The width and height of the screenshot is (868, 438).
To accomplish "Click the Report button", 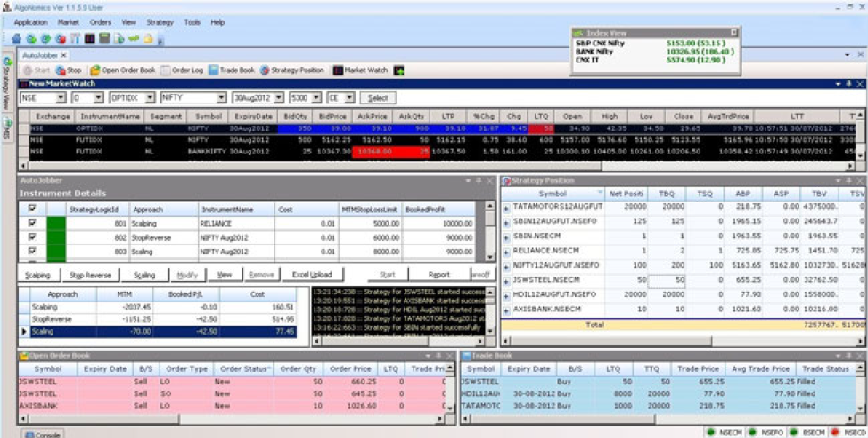I will (439, 275).
